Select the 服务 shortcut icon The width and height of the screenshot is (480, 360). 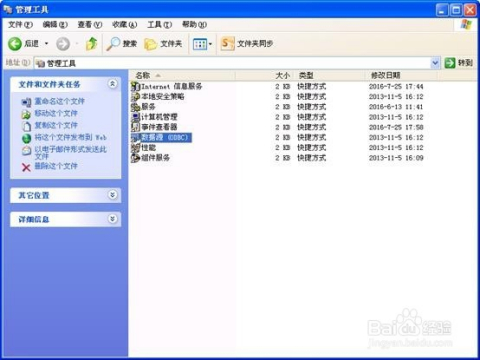(135, 107)
